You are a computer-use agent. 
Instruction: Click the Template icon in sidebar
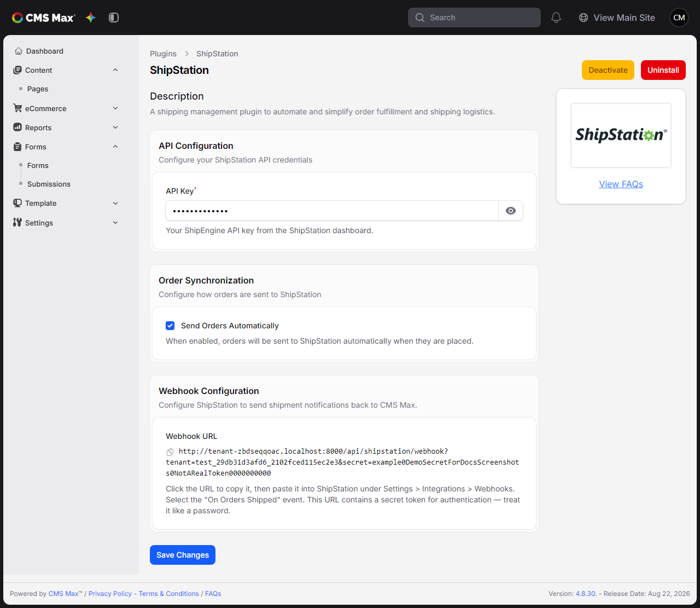click(x=17, y=203)
